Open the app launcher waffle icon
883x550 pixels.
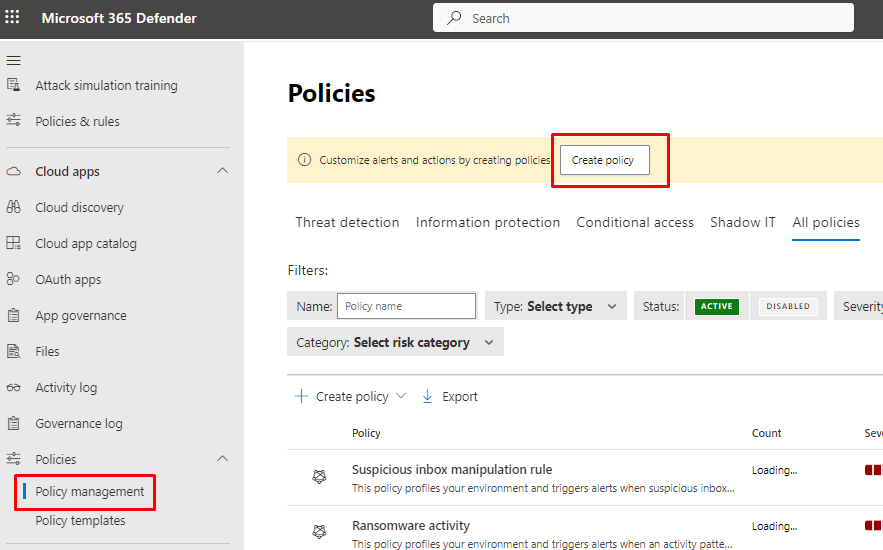coord(13,18)
